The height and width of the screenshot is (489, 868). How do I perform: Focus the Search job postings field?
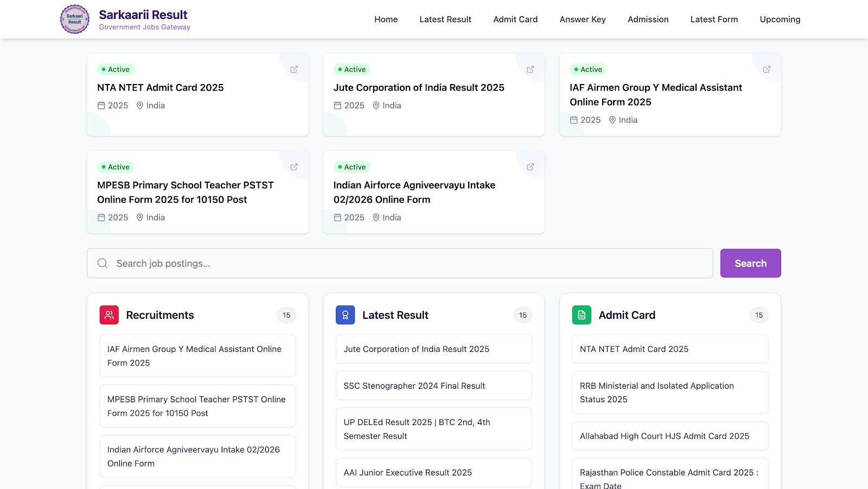pos(400,263)
